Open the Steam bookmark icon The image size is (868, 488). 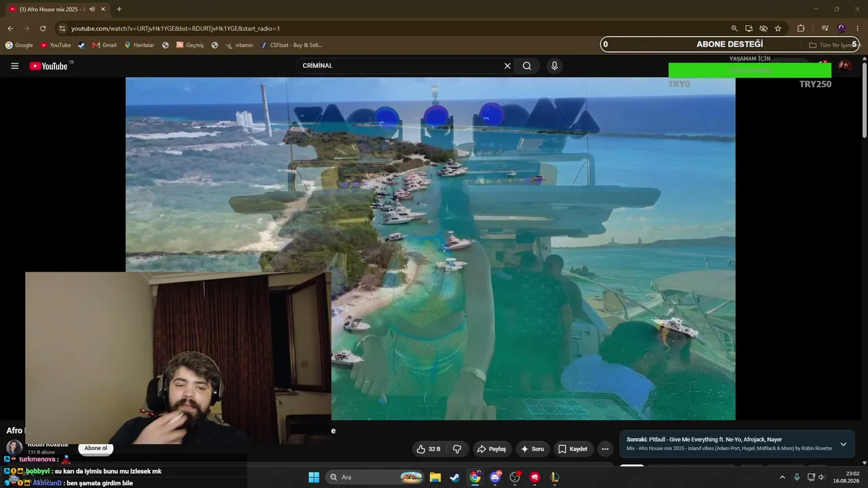pos(81,45)
